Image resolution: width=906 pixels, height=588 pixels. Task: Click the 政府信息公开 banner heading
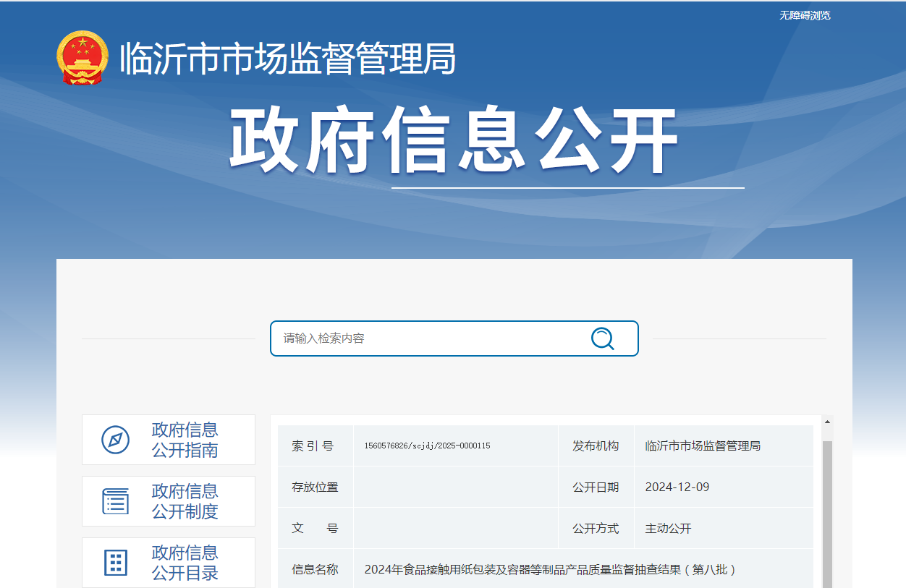coord(454,141)
